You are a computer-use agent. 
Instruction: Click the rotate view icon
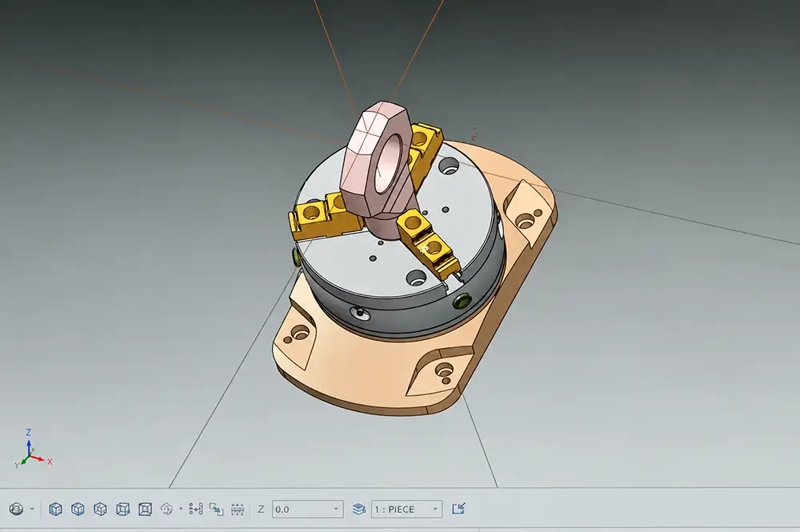point(167,509)
